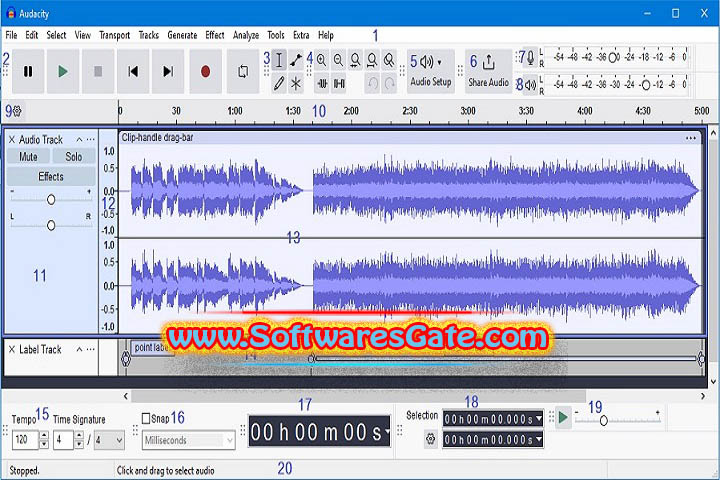
Task: Open time display format dropdown arrow
Action: [x=388, y=431]
